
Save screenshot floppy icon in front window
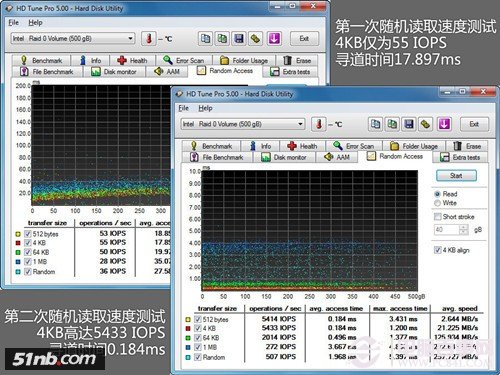pos(409,124)
